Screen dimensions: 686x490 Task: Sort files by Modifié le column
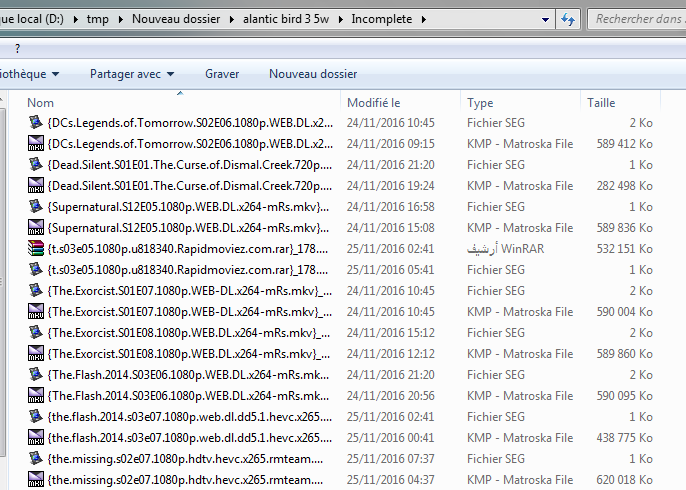[x=373, y=103]
